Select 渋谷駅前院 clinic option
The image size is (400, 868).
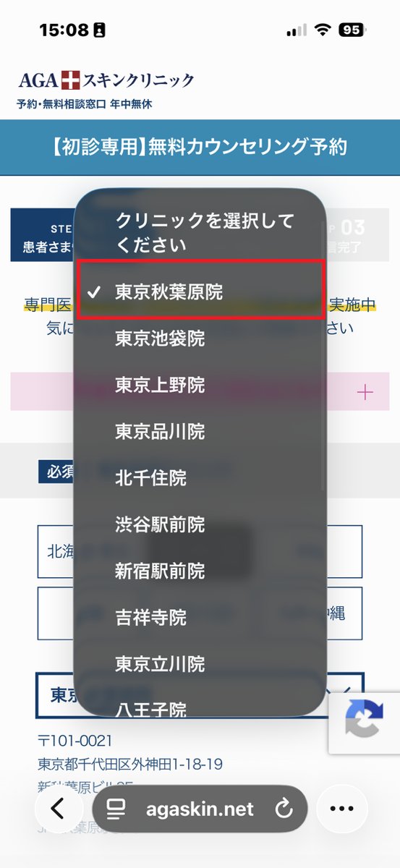(x=200, y=524)
